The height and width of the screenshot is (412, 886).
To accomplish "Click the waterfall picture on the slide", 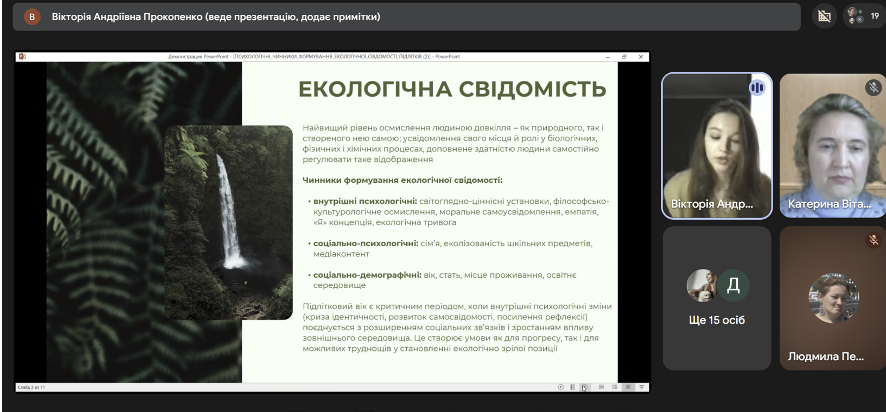I will [228, 223].
